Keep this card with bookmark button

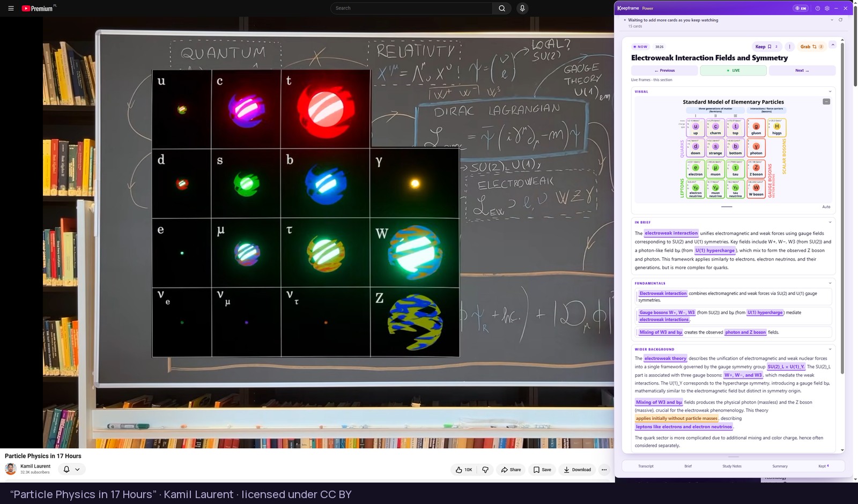[767, 47]
